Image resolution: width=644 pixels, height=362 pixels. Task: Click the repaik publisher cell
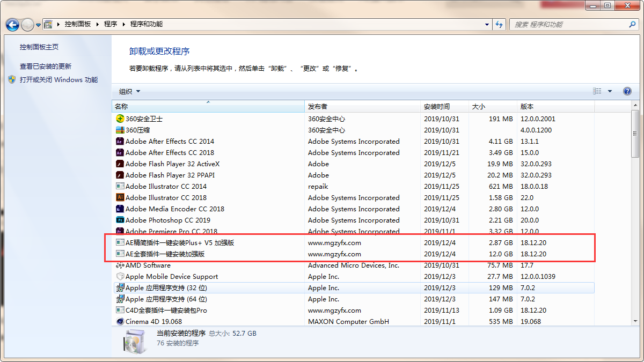(318, 186)
